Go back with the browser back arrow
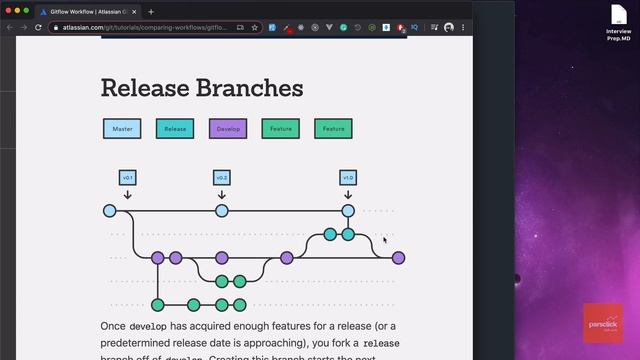 10,27
